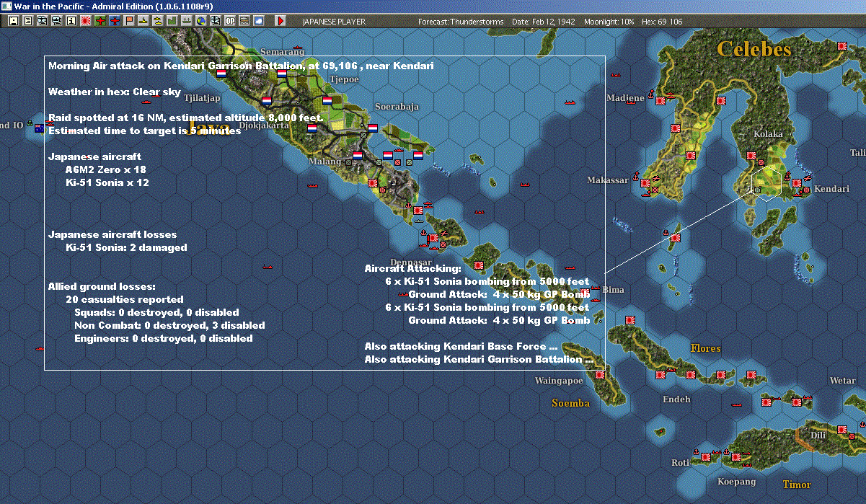866x504 pixels.
Task: Click 'Hex: 69 106' status text
Action: [x=662, y=22]
